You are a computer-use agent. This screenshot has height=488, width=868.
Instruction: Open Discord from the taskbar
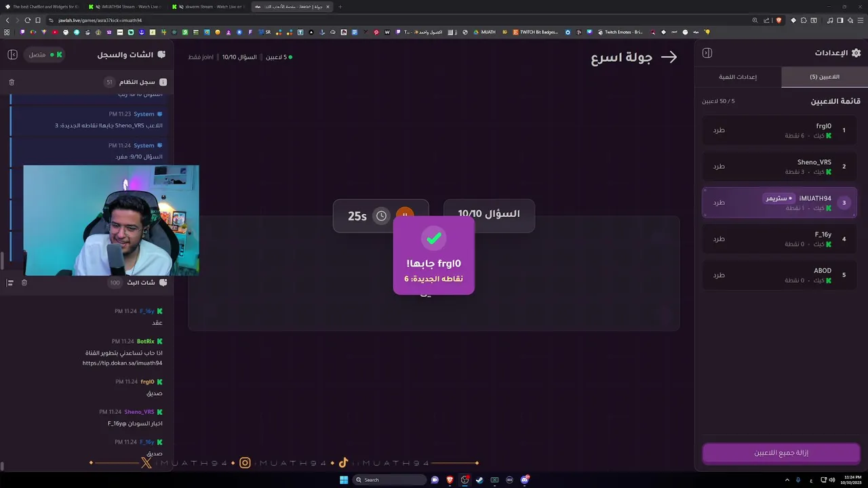tap(524, 480)
